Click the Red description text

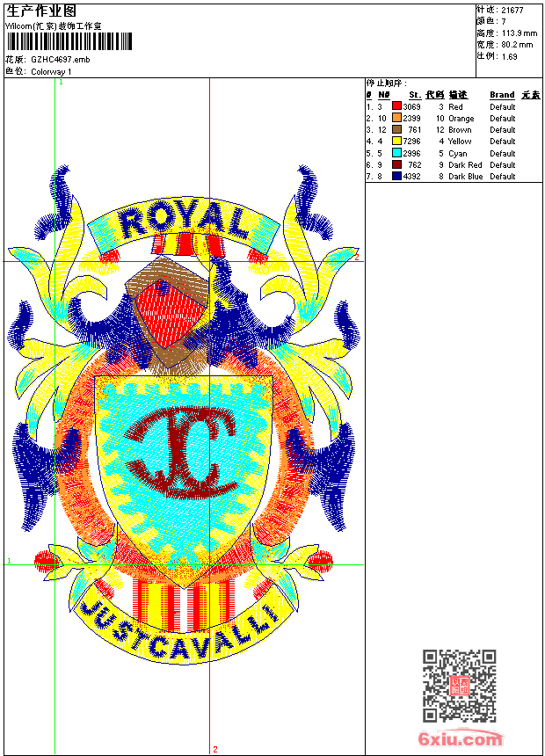(x=455, y=106)
